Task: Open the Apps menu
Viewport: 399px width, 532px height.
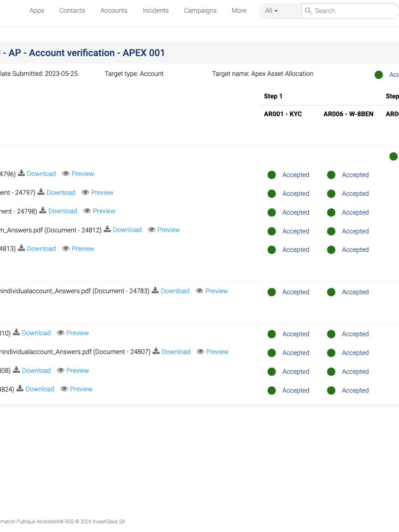Action: (37, 11)
